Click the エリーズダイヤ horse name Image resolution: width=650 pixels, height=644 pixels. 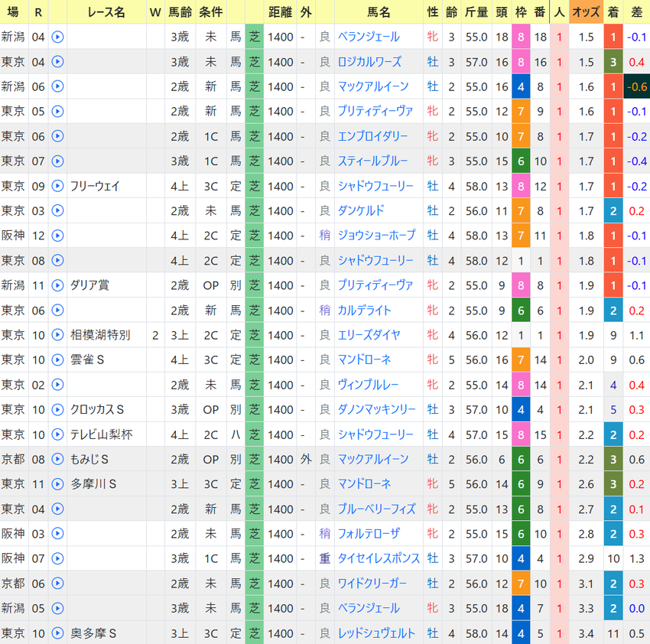click(x=369, y=335)
